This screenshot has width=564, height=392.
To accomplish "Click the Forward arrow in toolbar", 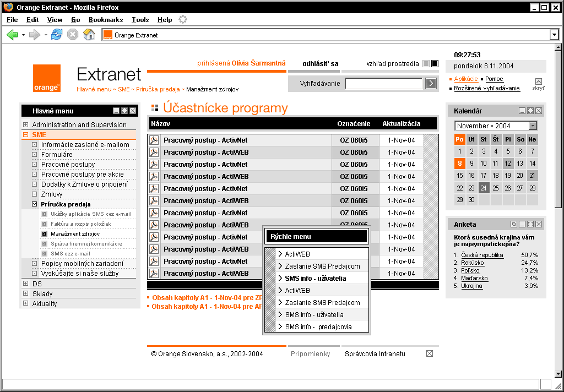I will tap(35, 35).
